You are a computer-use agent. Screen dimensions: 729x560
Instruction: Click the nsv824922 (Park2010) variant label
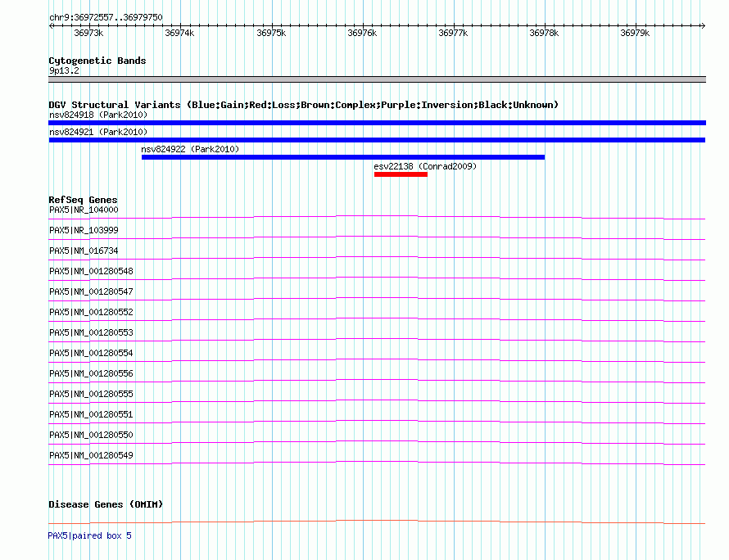tap(190, 149)
